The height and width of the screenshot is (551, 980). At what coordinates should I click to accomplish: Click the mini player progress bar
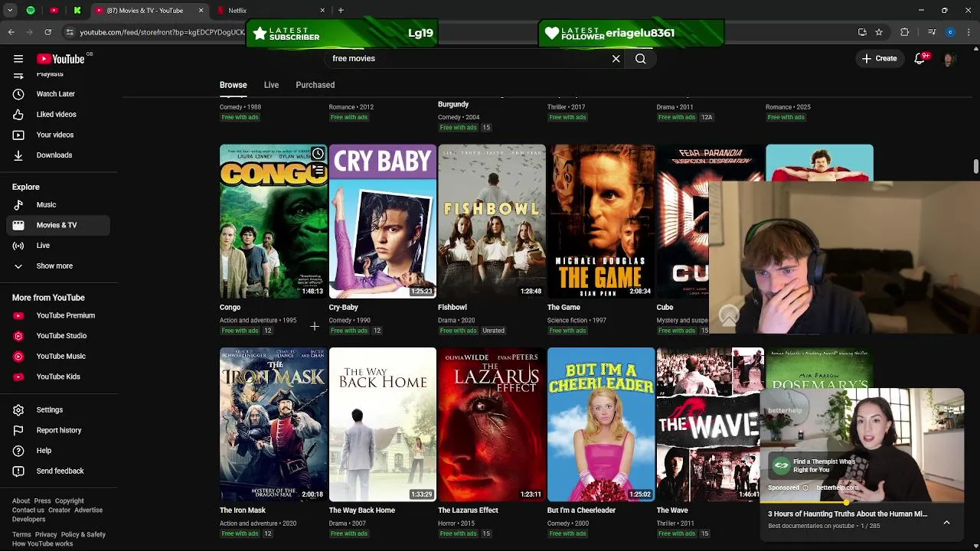tap(862, 503)
